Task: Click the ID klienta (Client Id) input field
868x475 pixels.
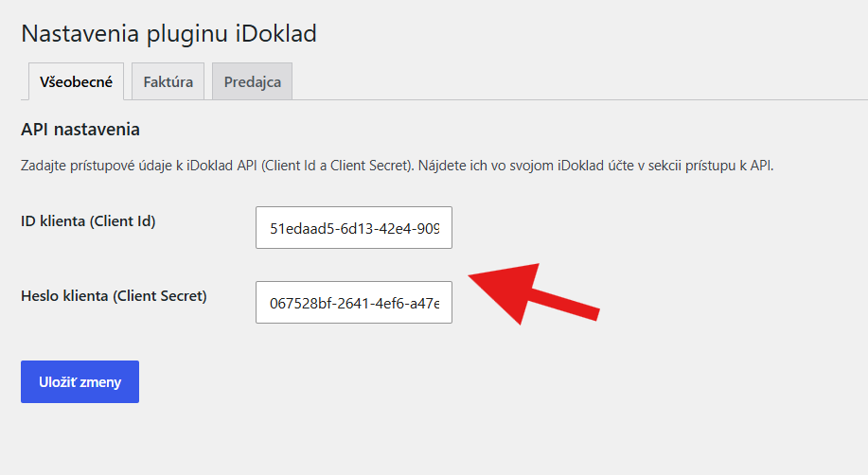Action: point(354,227)
